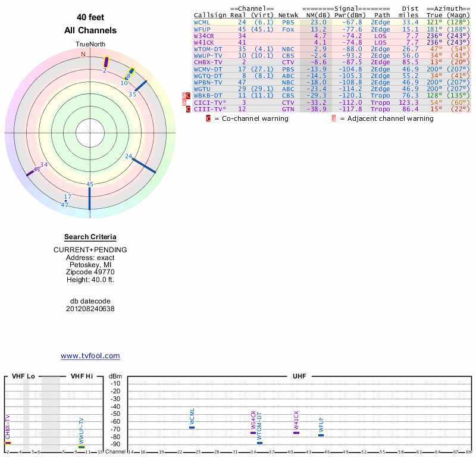This screenshot has width=476, height=457.
Task: Click the WCML signal bar in UHF chart
Action: coord(192,427)
